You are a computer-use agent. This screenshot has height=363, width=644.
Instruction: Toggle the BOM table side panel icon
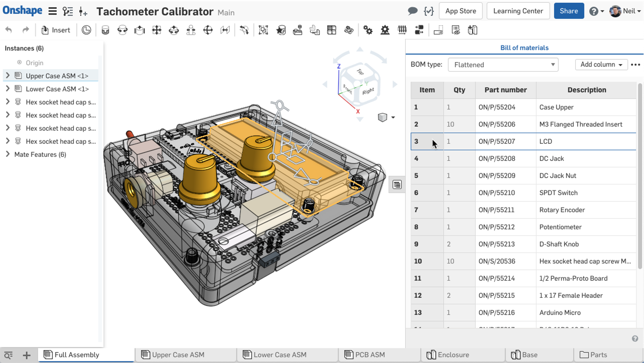coord(397,185)
